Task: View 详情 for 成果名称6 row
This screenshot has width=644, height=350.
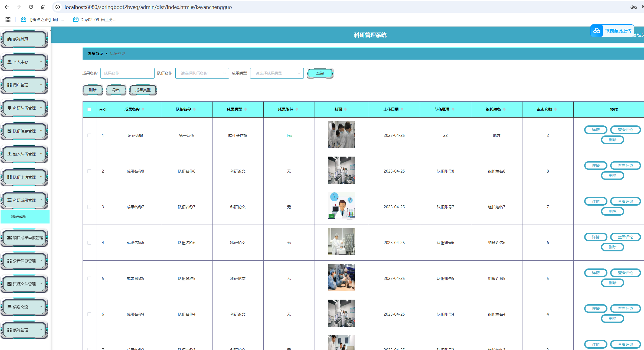Action: (596, 237)
